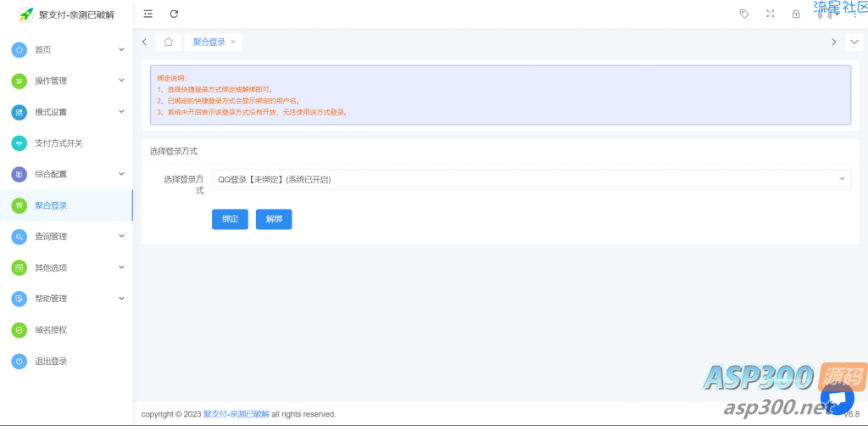Open the tab operations dropdown arrow

(854, 42)
